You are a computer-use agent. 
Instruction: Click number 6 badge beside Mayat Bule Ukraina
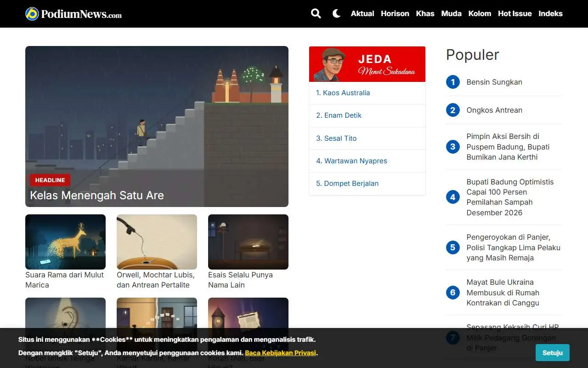point(452,293)
